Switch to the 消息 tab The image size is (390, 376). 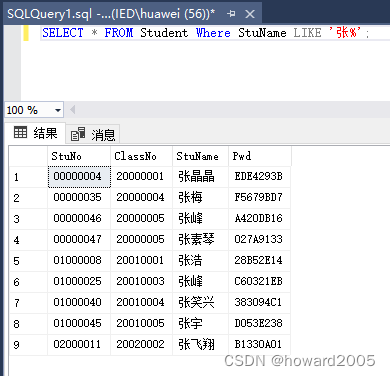point(93,135)
